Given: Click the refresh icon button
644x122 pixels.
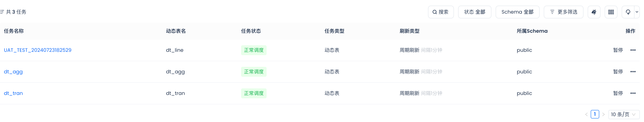Looking at the screenshot, I should tap(628, 12).
